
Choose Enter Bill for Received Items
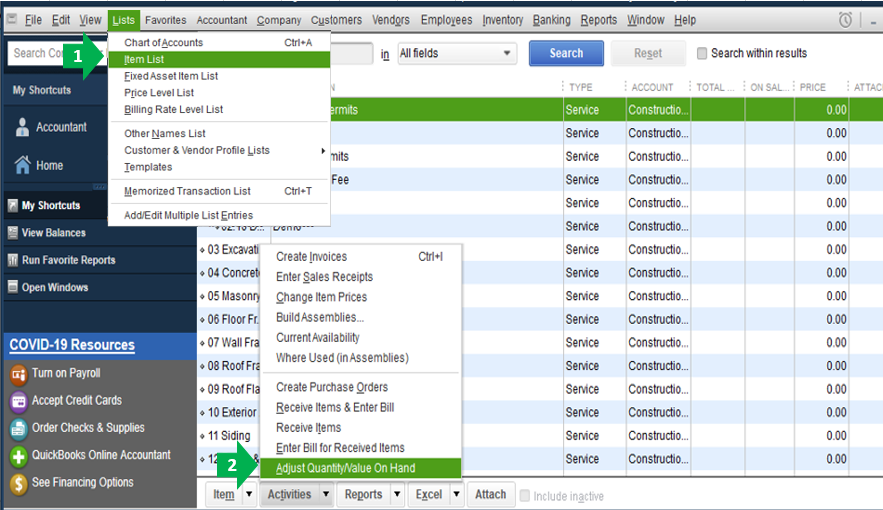point(361,448)
